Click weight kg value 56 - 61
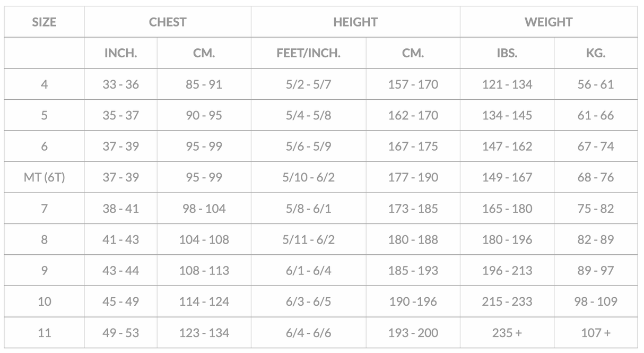644x353 pixels. [x=596, y=84]
